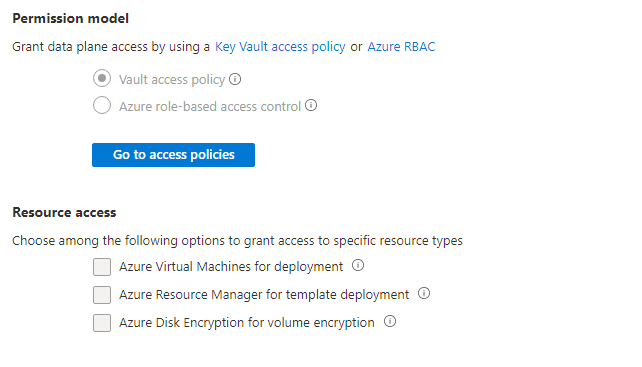This screenshot has height=367, width=642.
Task: Click the Go to access policies button
Action: click(x=173, y=155)
